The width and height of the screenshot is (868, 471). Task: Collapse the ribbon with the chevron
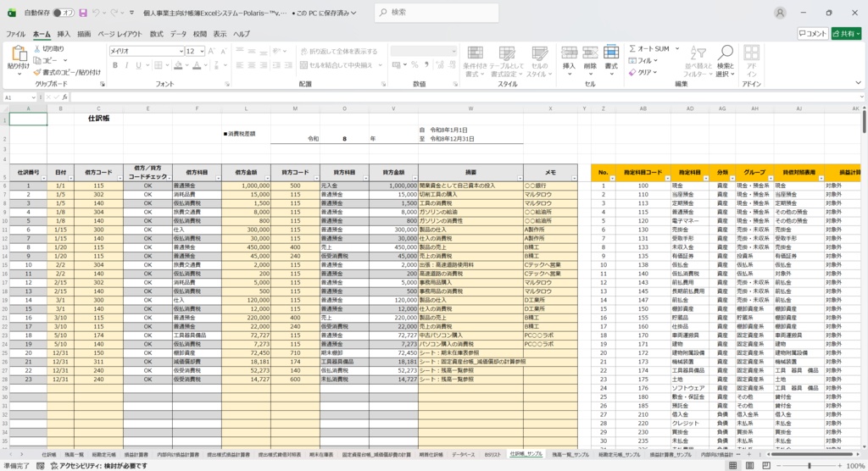[x=858, y=83]
